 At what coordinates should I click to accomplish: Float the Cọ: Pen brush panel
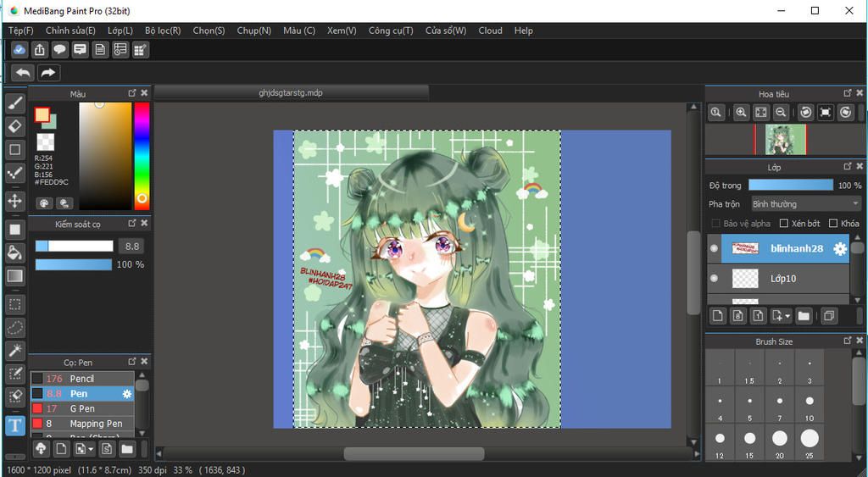coord(131,361)
